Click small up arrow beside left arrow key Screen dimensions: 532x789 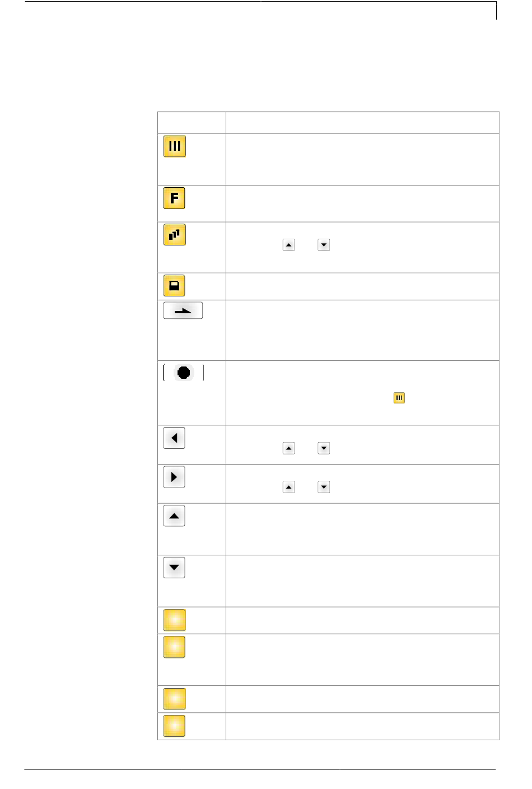pyautogui.click(x=288, y=448)
